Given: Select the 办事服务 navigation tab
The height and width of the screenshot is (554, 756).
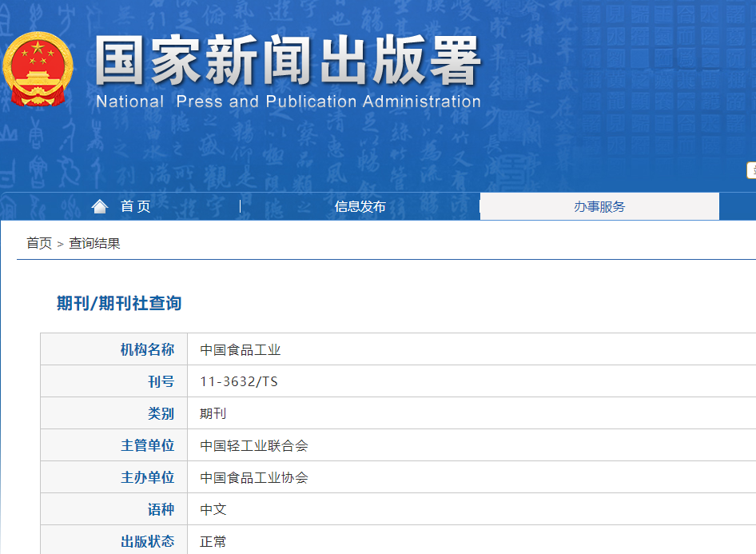Looking at the screenshot, I should [x=599, y=206].
